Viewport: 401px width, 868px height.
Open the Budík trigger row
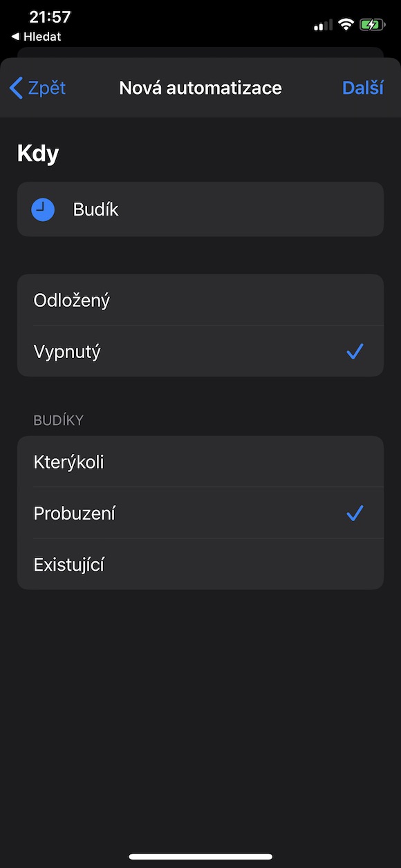200,209
